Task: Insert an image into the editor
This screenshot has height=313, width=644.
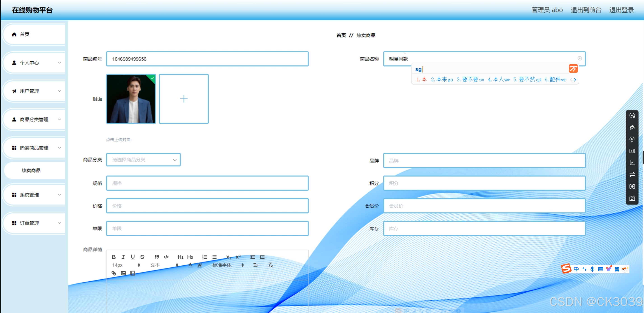Action: coord(123,273)
